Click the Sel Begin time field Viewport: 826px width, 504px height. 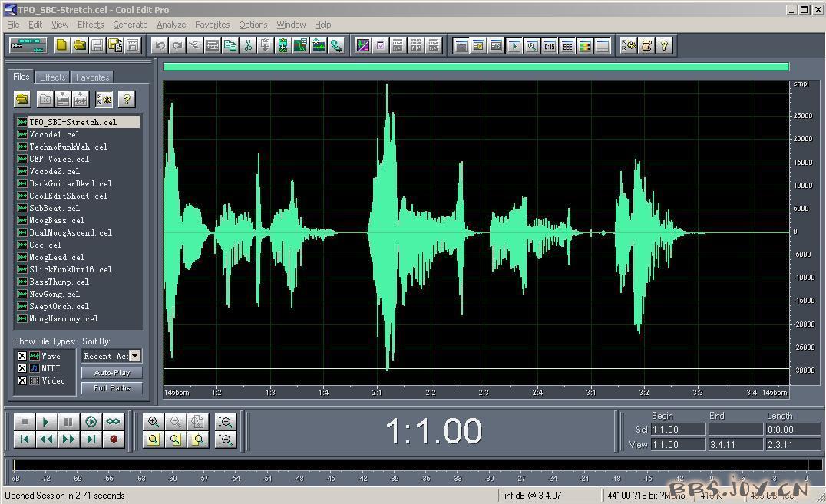click(678, 430)
